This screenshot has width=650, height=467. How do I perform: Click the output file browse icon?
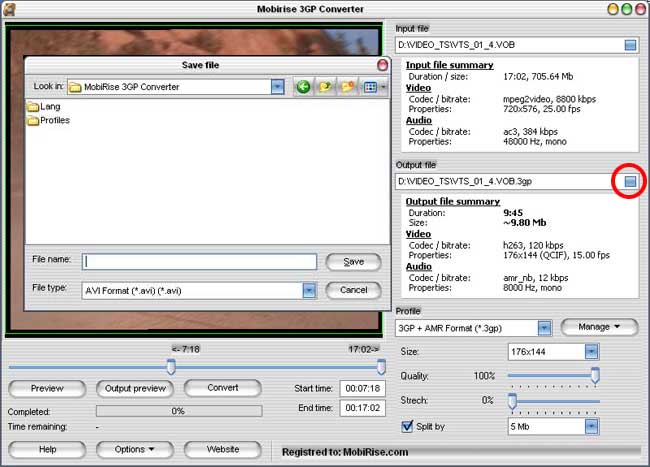click(630, 181)
